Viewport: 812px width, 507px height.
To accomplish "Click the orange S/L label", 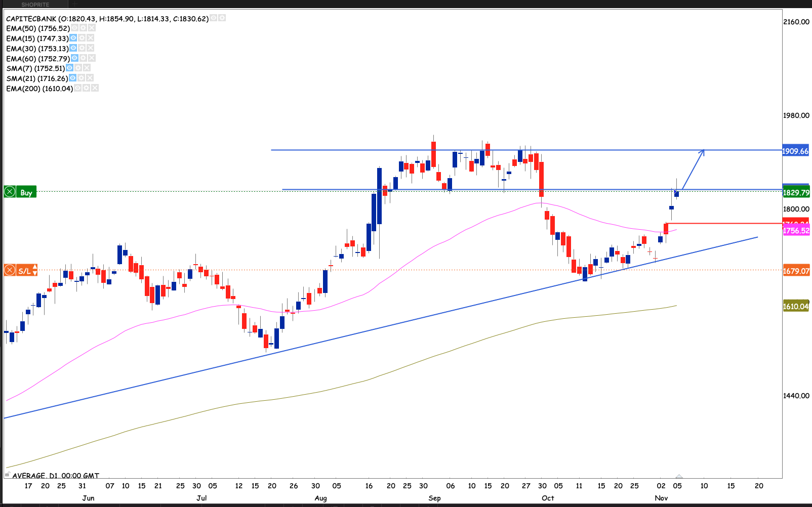I will 24,271.
